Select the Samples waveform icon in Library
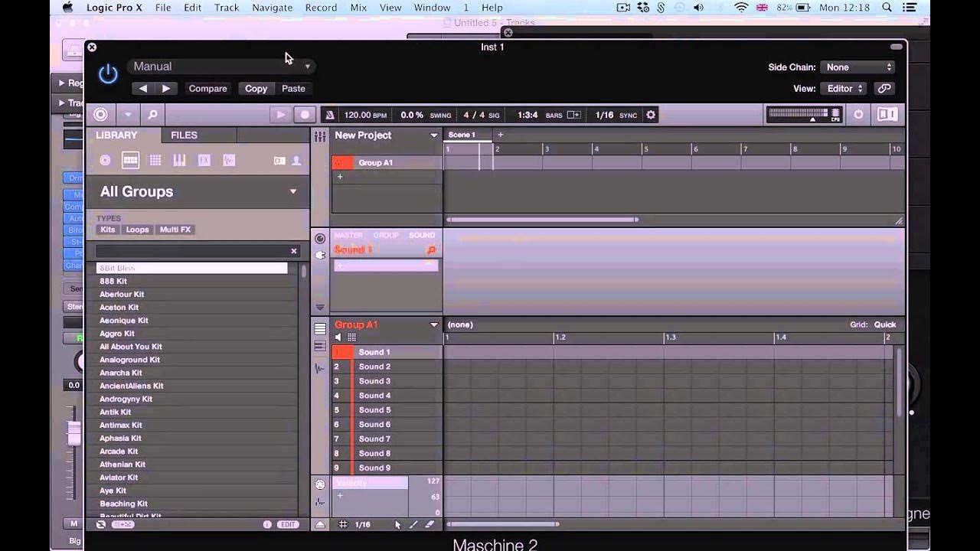The image size is (980, 551). [x=229, y=160]
